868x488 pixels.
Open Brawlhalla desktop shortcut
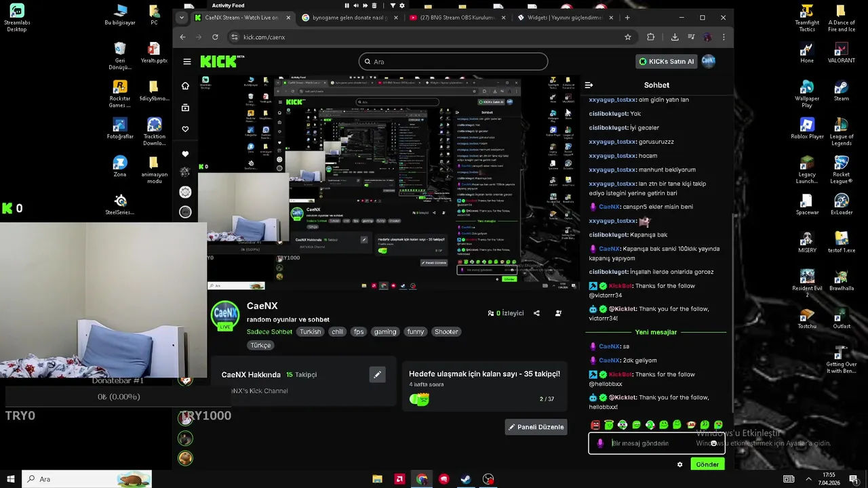tap(842, 281)
